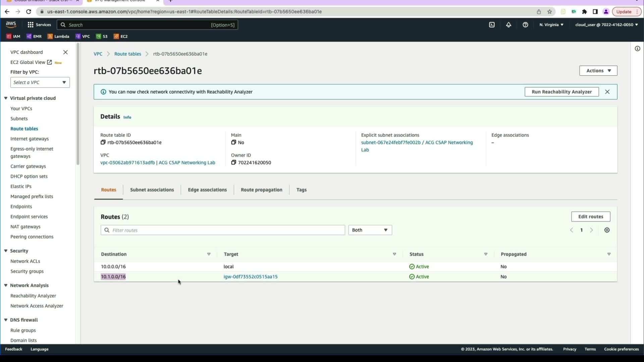
Task: Dismiss the Reachability Analyzer banner
Action: tap(607, 92)
